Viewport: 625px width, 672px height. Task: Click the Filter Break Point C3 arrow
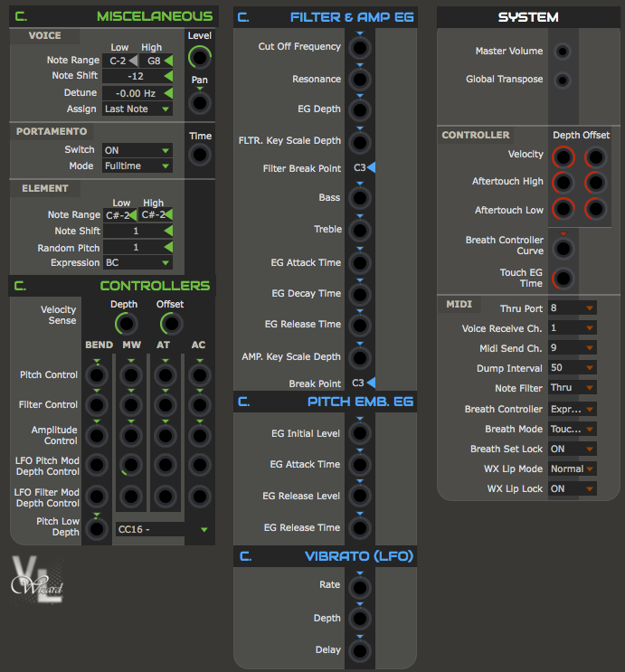[x=372, y=168]
